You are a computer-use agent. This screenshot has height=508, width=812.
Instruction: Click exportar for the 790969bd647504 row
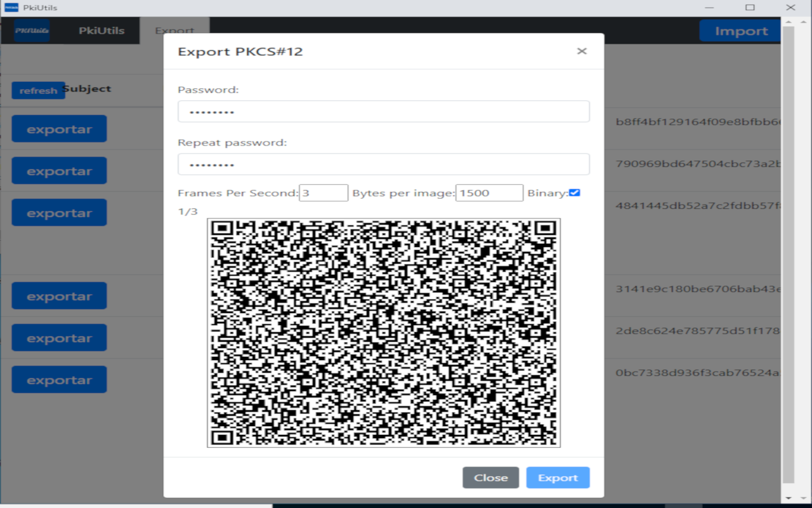59,171
